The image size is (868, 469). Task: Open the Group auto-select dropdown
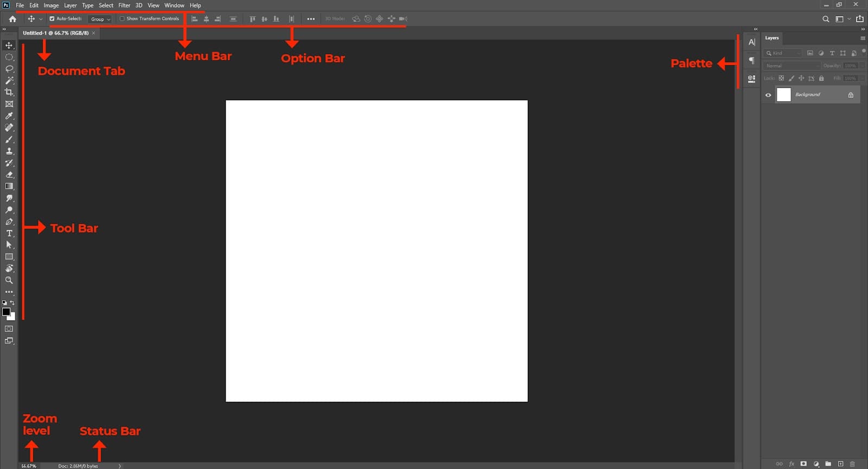tap(100, 19)
